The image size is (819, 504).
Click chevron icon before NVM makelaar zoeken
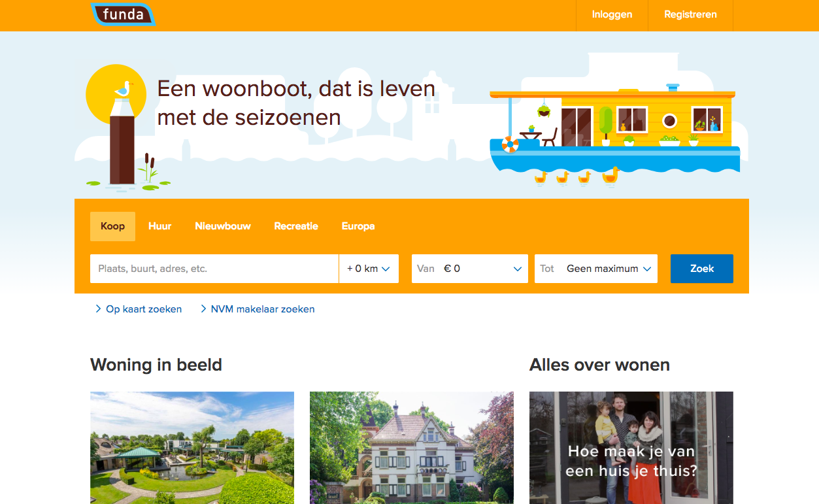[x=203, y=309]
